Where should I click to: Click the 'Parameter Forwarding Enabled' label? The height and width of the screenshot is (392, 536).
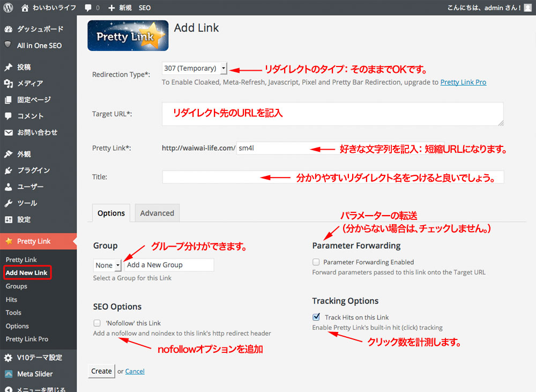369,262
